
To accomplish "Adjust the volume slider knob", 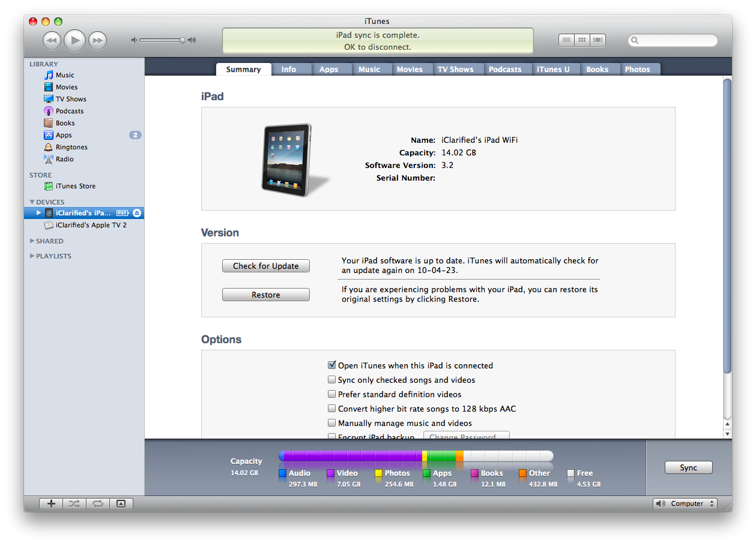I will pos(183,40).
